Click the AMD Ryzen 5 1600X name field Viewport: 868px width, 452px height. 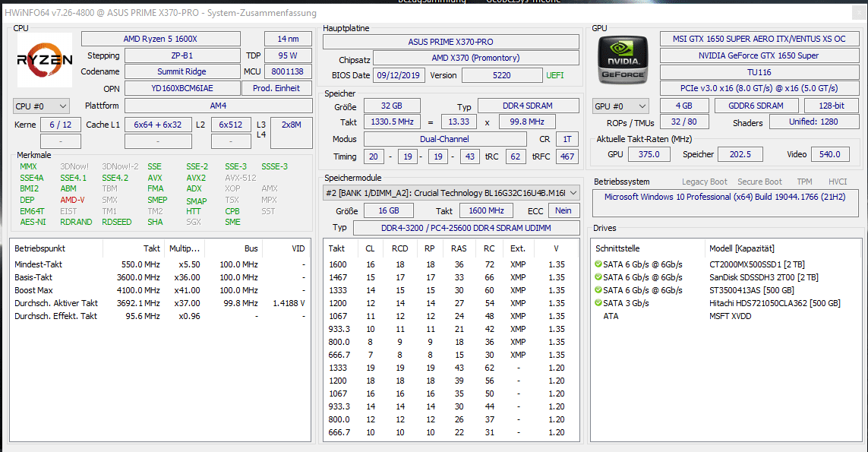click(160, 39)
